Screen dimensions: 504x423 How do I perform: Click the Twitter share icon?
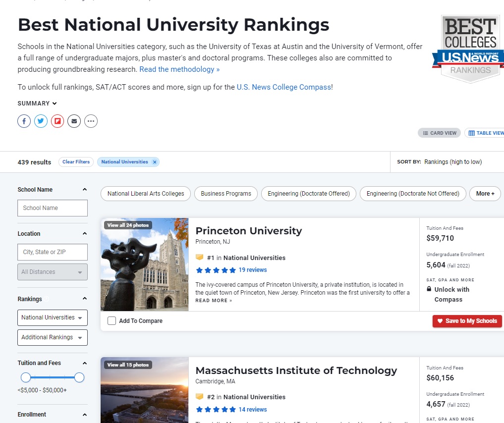pyautogui.click(x=41, y=121)
